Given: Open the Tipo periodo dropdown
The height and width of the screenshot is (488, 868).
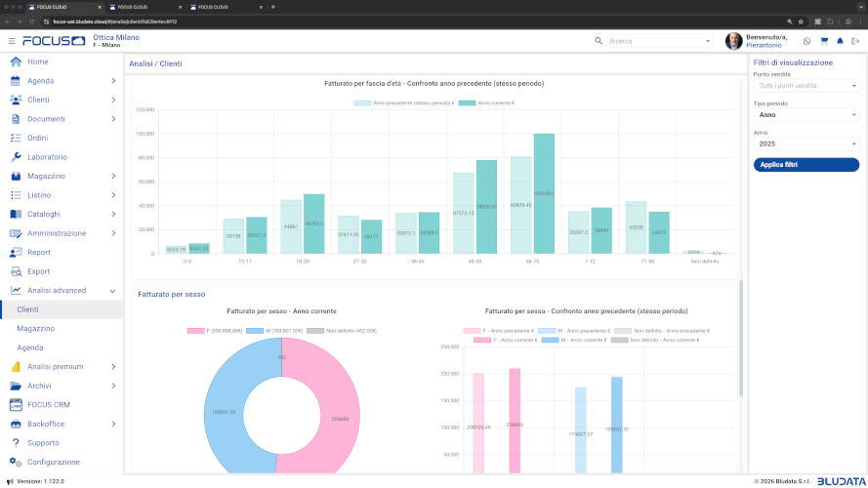Looking at the screenshot, I should tap(806, 114).
